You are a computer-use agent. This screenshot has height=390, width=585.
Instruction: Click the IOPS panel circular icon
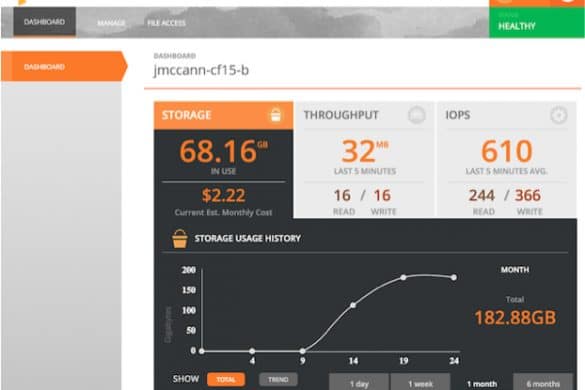click(x=559, y=115)
